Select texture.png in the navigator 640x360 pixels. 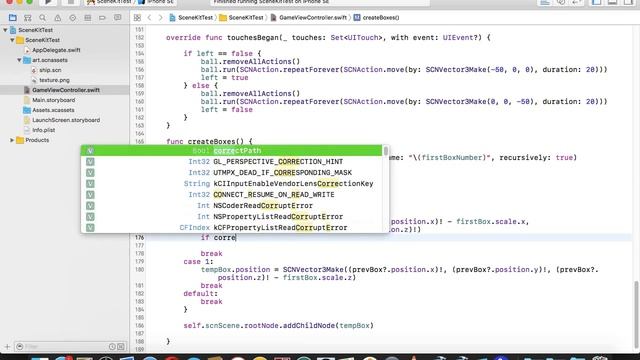click(x=54, y=80)
